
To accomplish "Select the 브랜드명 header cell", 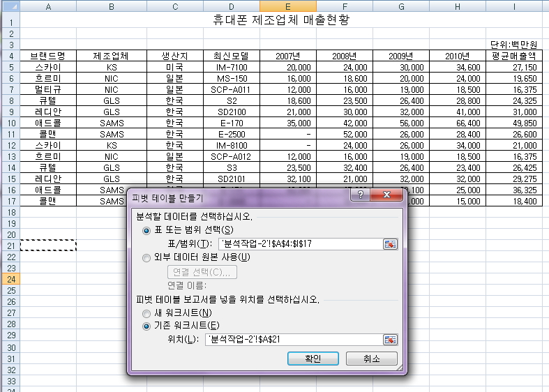I will click(x=48, y=56).
